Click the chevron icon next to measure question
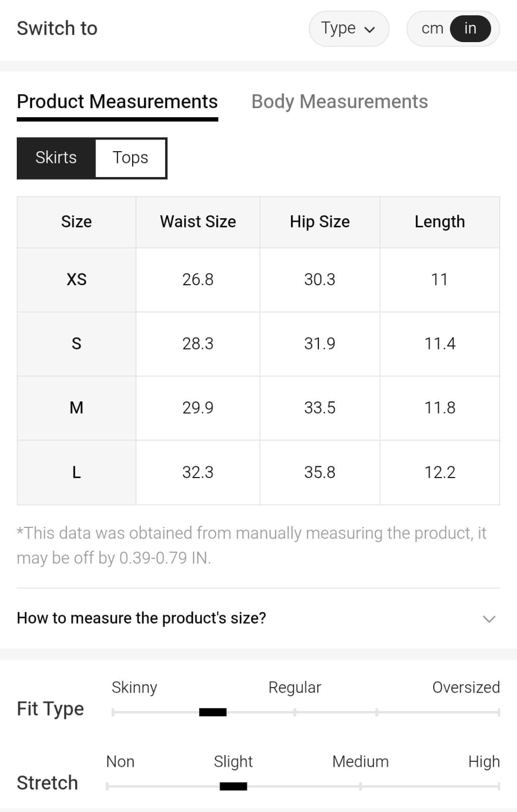The image size is (517, 812). pos(489,619)
